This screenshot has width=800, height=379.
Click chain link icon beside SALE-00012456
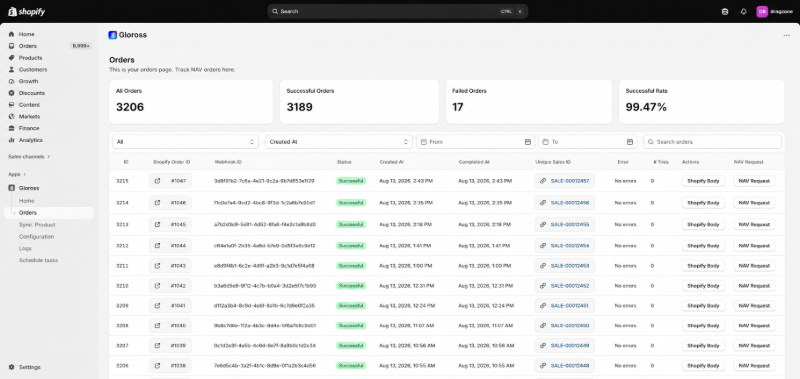pos(543,203)
